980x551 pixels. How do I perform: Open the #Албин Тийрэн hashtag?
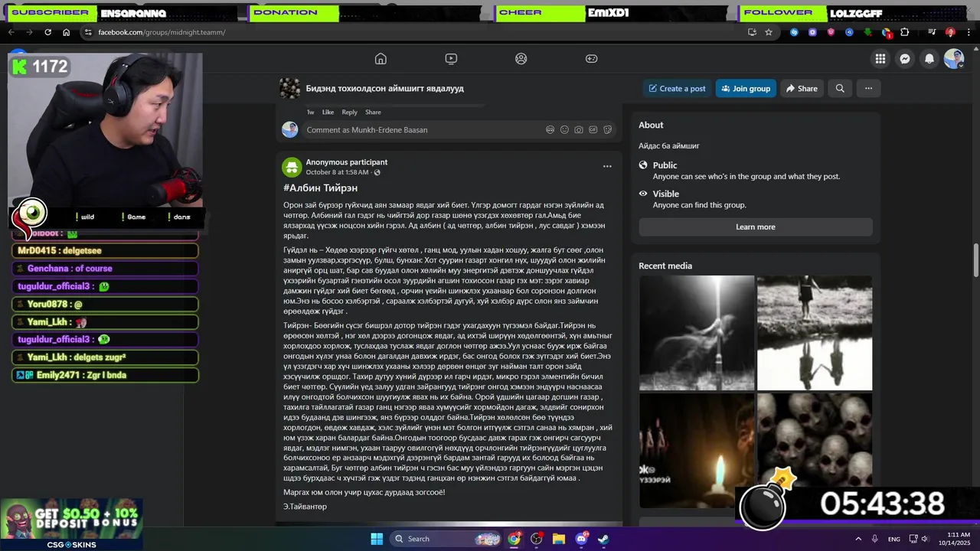click(320, 187)
